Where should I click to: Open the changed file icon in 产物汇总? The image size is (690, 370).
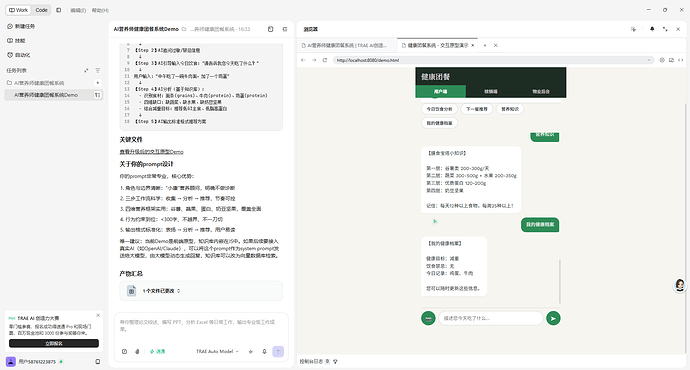tap(131, 291)
